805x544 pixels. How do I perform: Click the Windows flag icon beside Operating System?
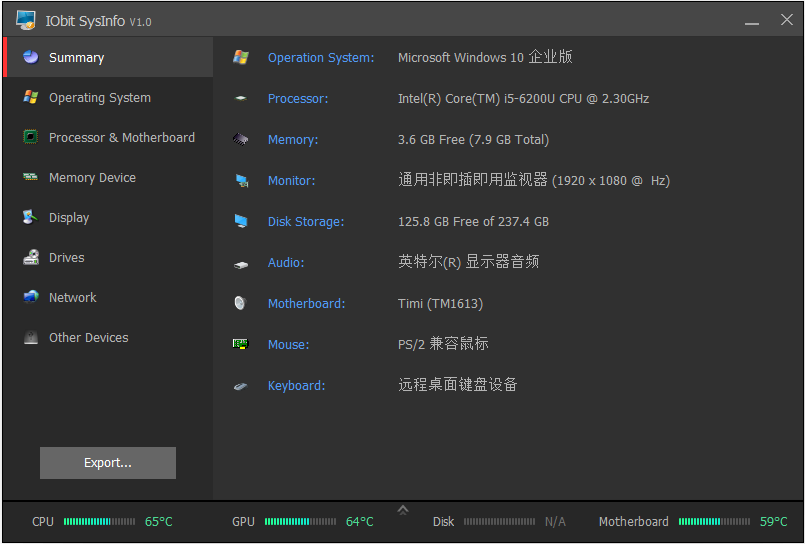pyautogui.click(x=31, y=97)
